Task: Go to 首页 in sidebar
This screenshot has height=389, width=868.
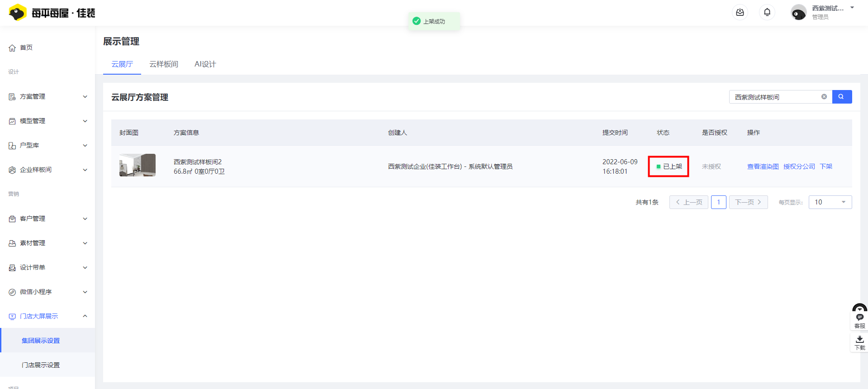Action: [26, 47]
